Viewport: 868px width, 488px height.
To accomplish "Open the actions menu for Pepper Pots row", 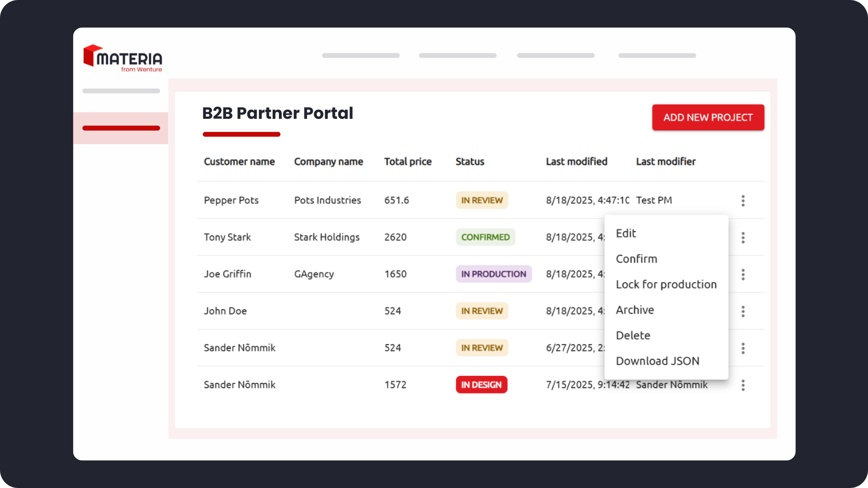I will [743, 200].
